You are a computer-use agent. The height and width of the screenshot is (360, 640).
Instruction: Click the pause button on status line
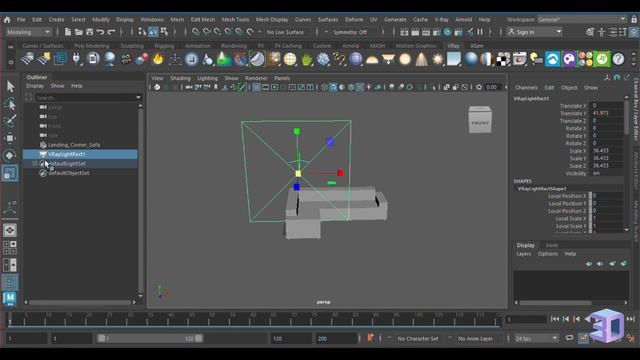(x=480, y=32)
